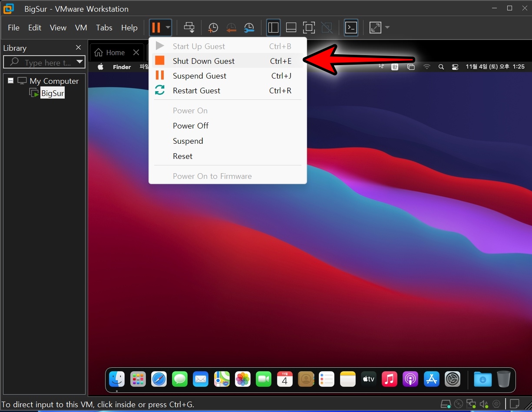Viewport: 532px width, 412px height.
Task: Open Music from the Dock
Action: pos(390,379)
